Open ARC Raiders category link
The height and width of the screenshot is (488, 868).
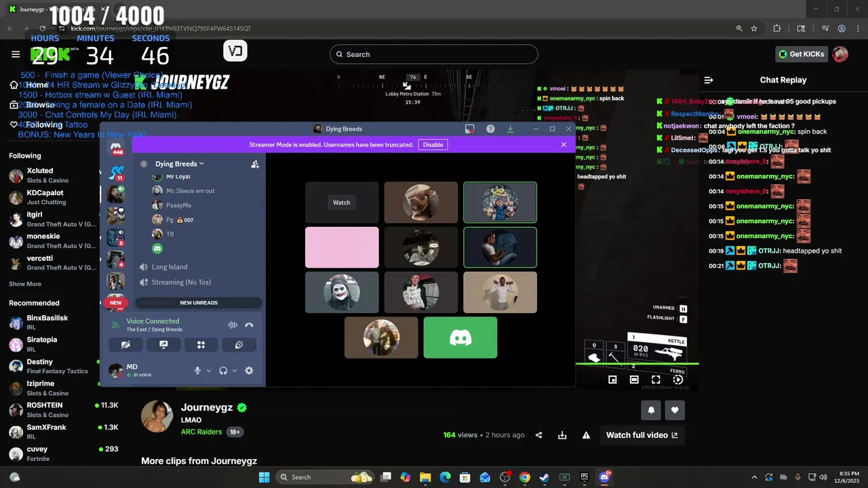point(202,432)
